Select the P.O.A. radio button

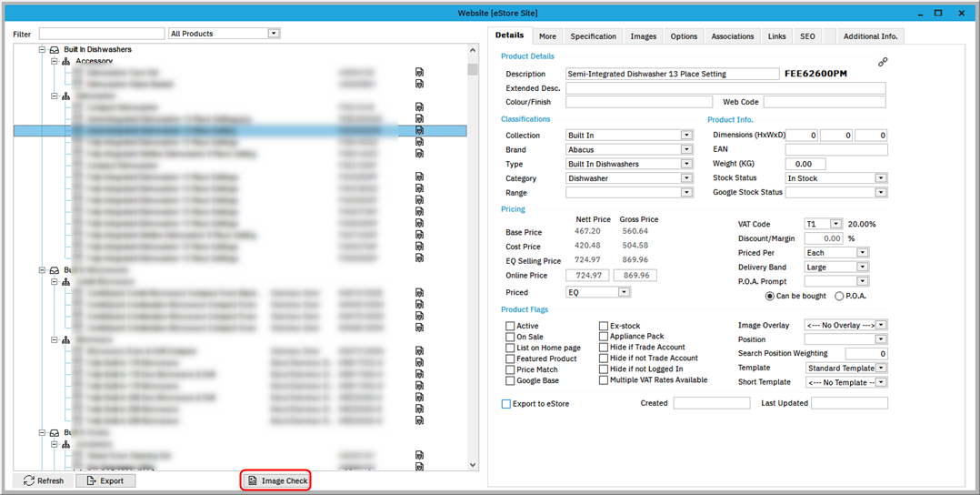(x=839, y=296)
